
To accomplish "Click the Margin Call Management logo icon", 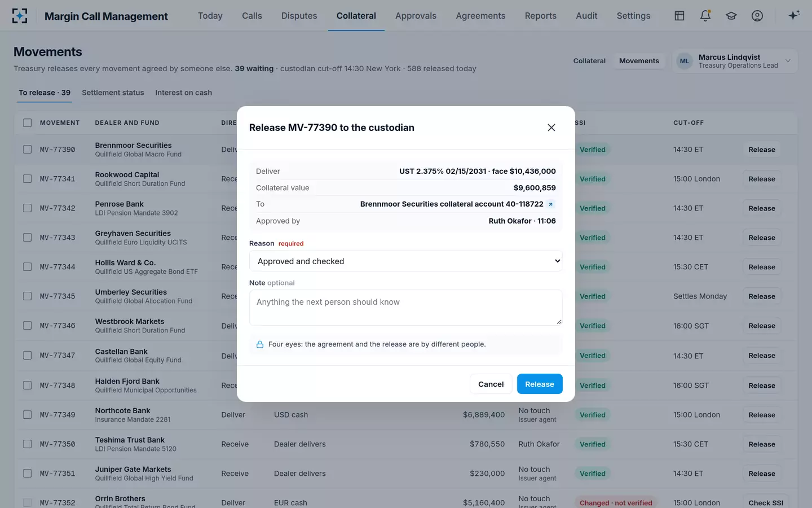I will pos(20,16).
